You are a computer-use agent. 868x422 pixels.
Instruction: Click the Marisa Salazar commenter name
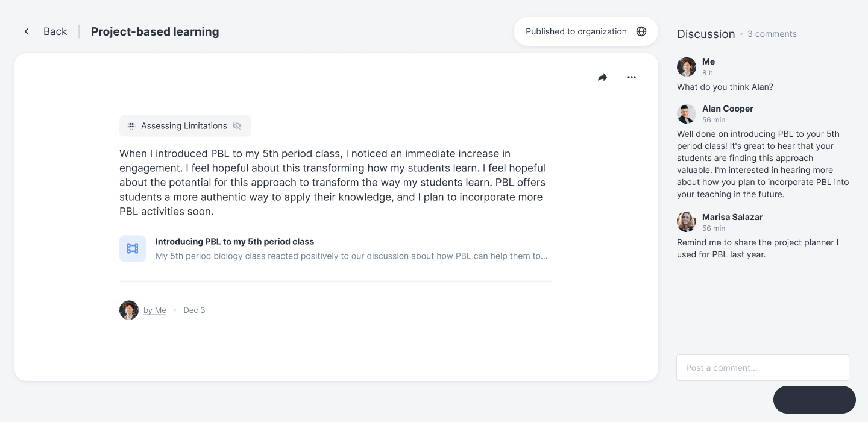[x=732, y=217]
